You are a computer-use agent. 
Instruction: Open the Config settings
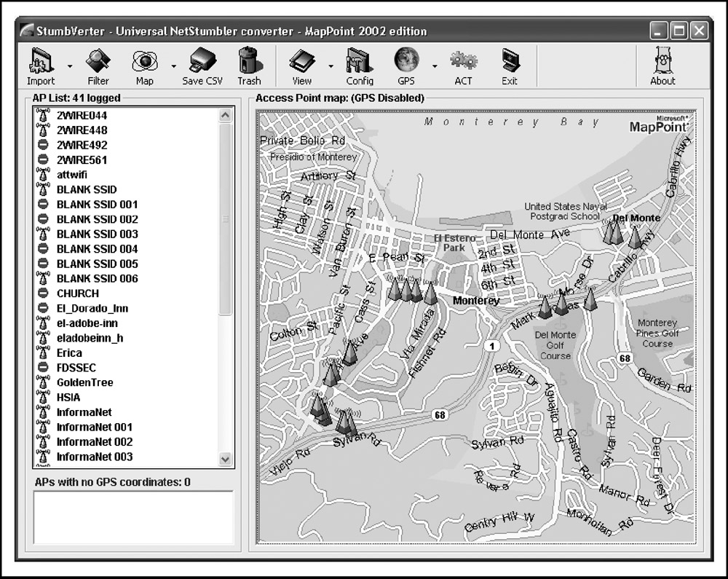click(x=360, y=67)
